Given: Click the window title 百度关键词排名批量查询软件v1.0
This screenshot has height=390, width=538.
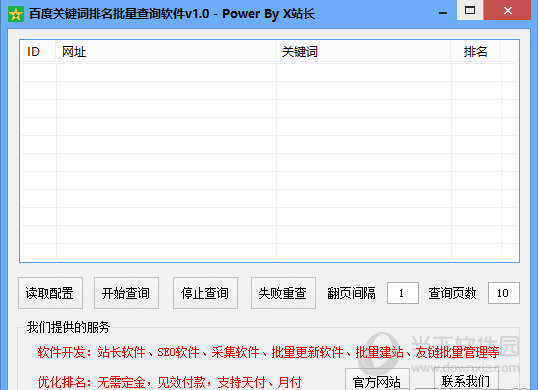Looking at the screenshot, I should coord(119,14).
